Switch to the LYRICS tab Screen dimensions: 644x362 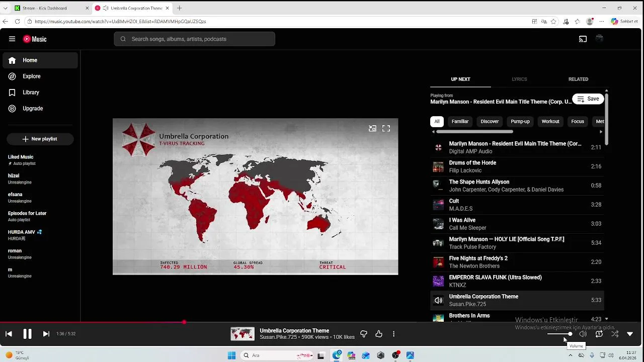519,79
